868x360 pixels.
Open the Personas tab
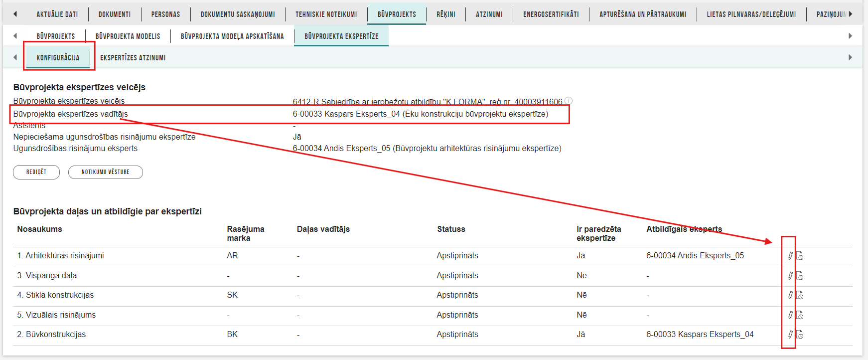pos(166,14)
